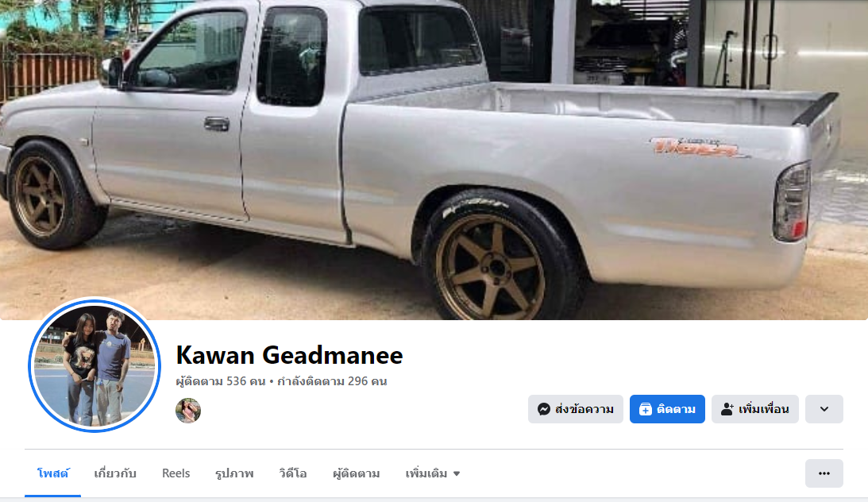Click the small friend avatar under follower count
The image size is (868, 502).
(188, 411)
